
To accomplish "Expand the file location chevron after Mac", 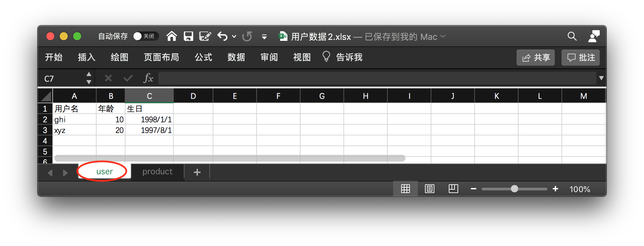I will tap(443, 36).
